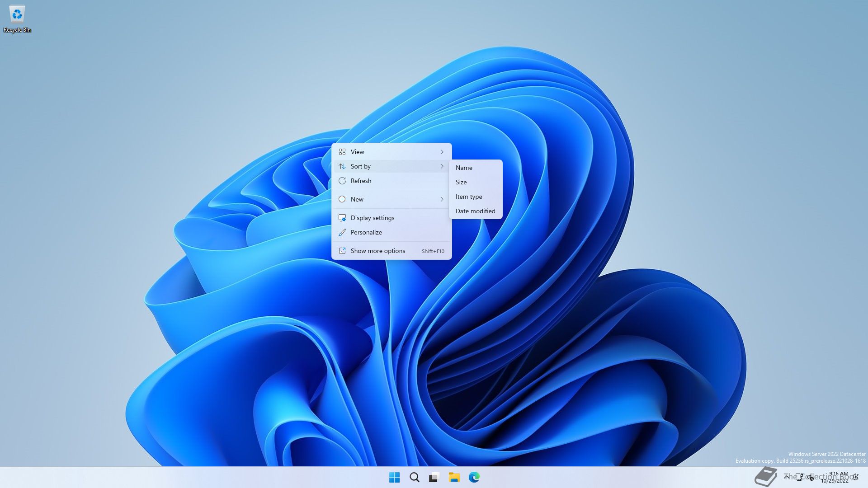The image size is (868, 488).
Task: Sort by Date modified
Action: pyautogui.click(x=475, y=211)
